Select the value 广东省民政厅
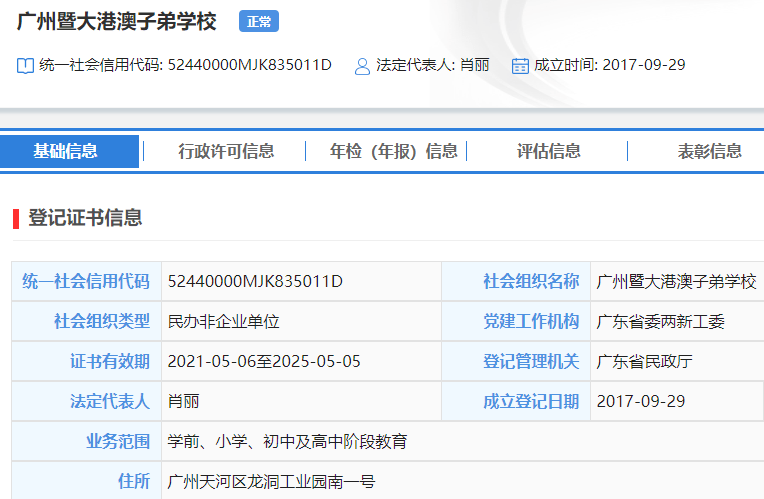The height and width of the screenshot is (499, 764). [x=644, y=361]
